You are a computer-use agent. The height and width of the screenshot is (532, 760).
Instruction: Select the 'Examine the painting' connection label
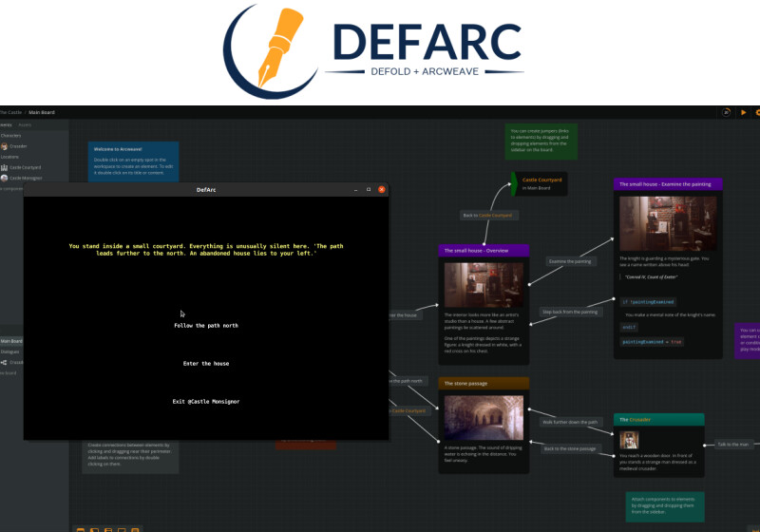570,261
